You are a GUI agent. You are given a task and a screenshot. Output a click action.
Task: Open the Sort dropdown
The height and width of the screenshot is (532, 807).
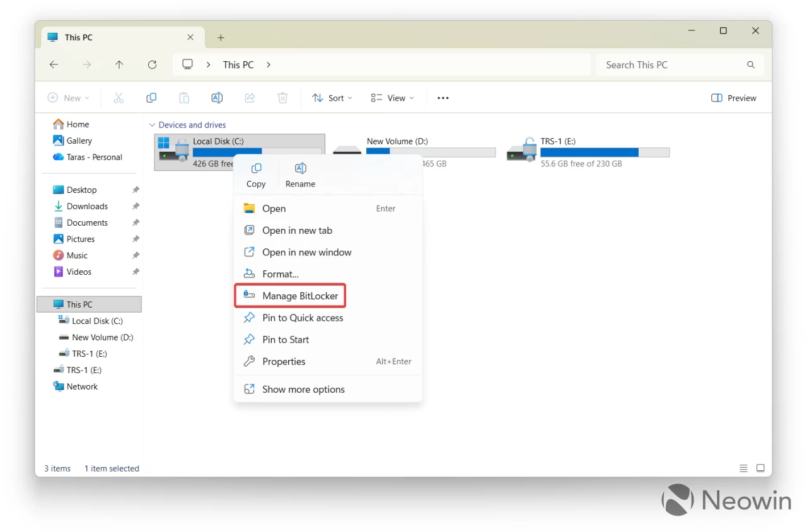(x=332, y=98)
